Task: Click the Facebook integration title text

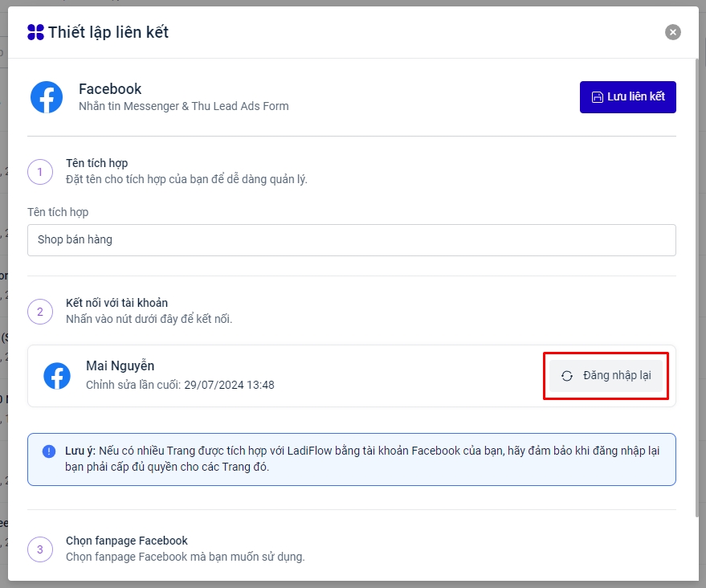Action: (x=110, y=89)
